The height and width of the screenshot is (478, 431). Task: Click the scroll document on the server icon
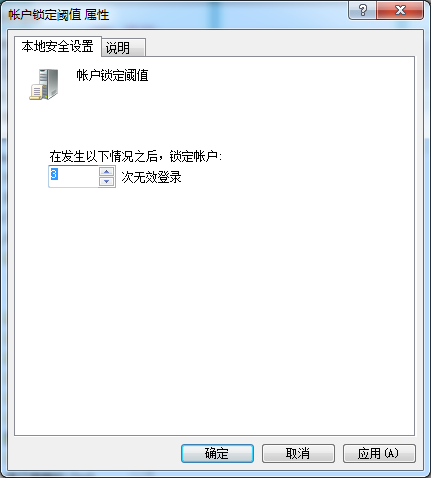click(x=36, y=92)
